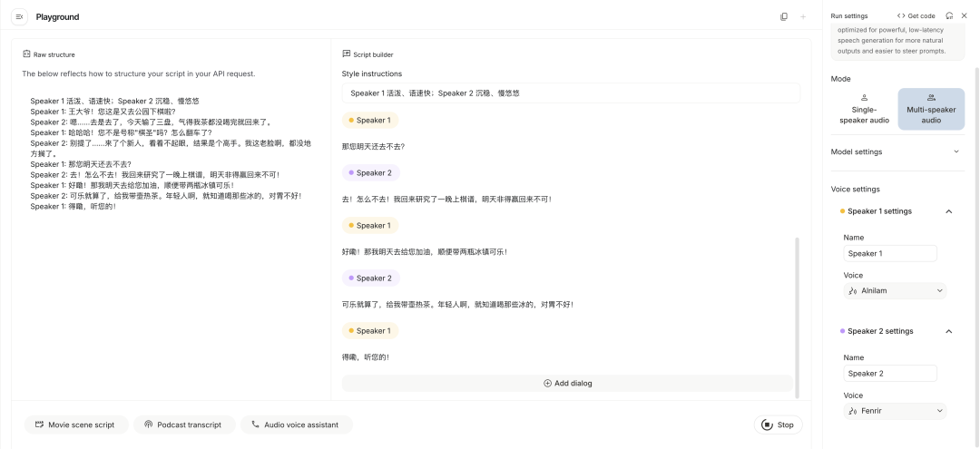980x449 pixels.
Task: Collapse Speaker 1 settings section
Action: point(949,211)
